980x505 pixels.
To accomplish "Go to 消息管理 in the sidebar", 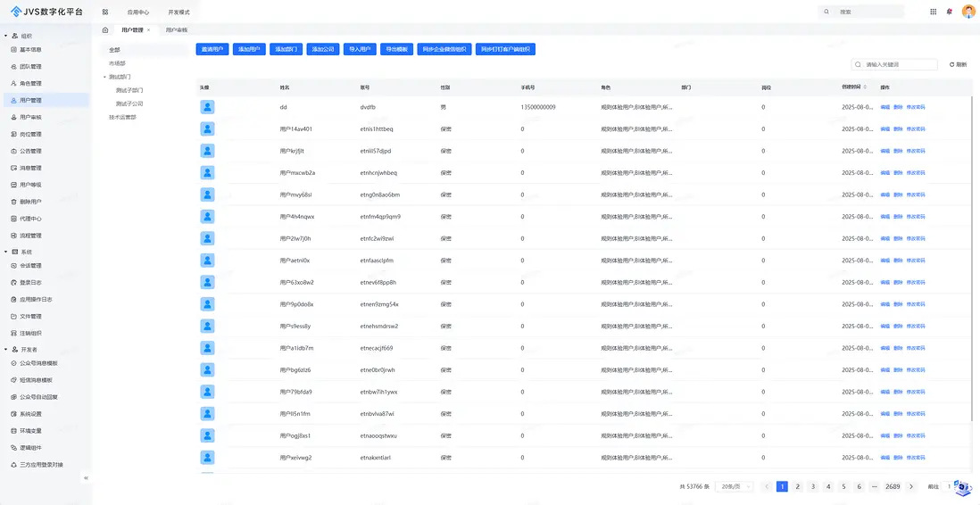I will [x=30, y=168].
